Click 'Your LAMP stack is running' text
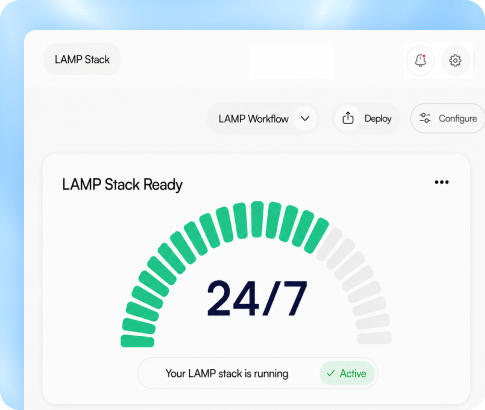Viewport: 485px width, 410px height. pyautogui.click(x=227, y=374)
